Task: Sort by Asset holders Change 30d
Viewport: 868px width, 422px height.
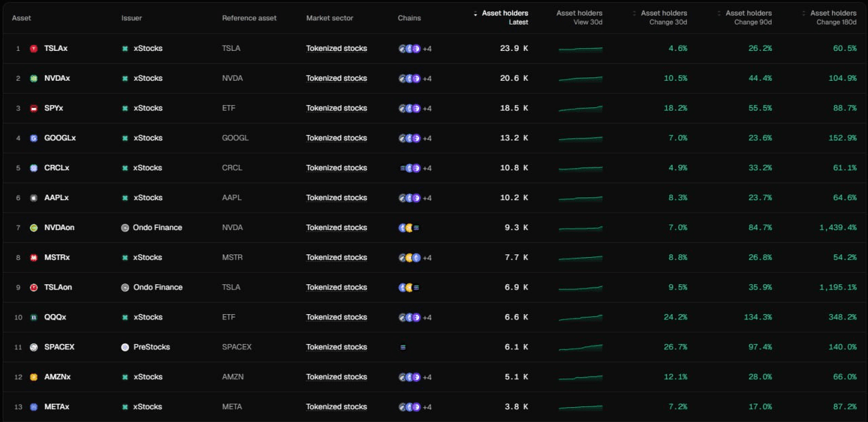Action: pyautogui.click(x=663, y=17)
